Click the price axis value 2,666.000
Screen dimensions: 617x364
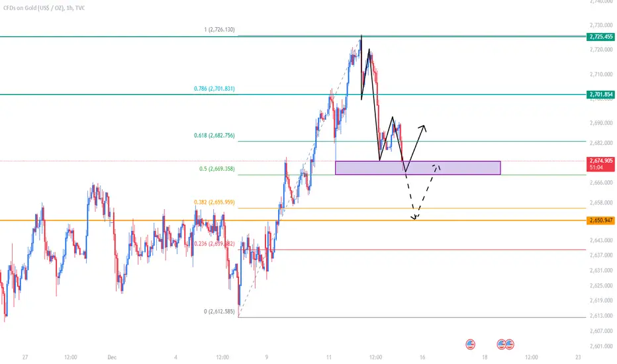coord(601,183)
